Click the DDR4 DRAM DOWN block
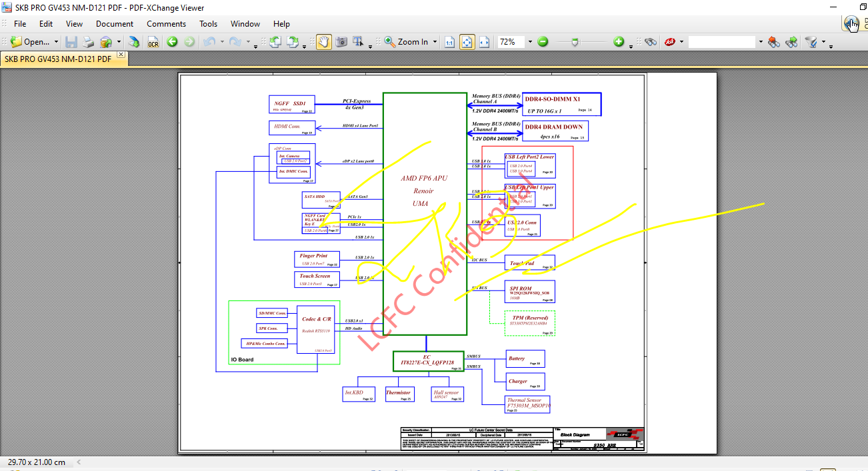The height and width of the screenshot is (471, 868). click(x=555, y=131)
